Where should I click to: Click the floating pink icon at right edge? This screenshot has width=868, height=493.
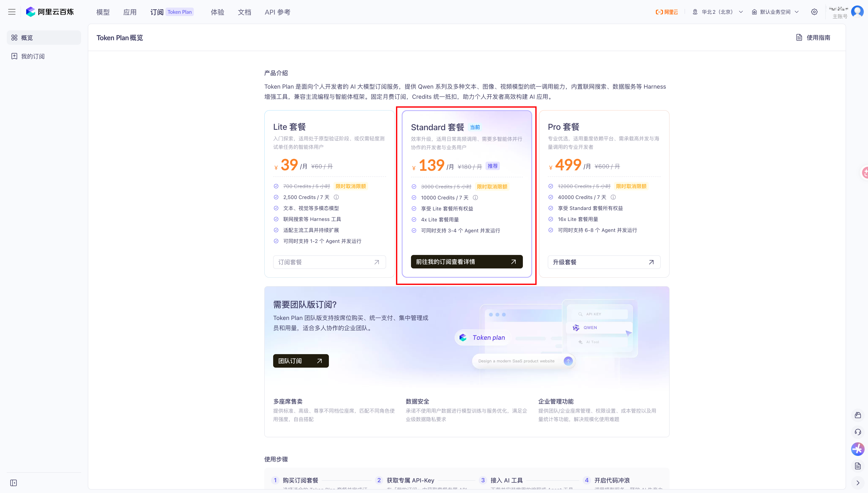pos(865,172)
